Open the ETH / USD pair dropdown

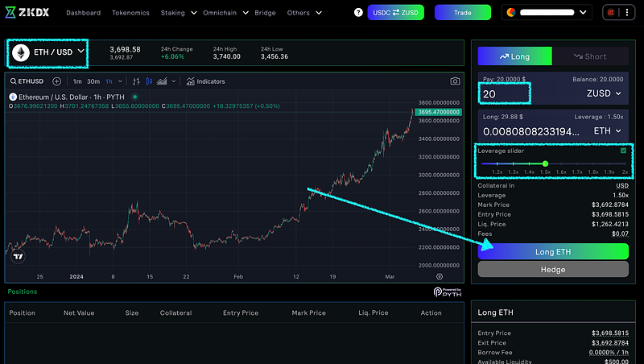pos(47,52)
